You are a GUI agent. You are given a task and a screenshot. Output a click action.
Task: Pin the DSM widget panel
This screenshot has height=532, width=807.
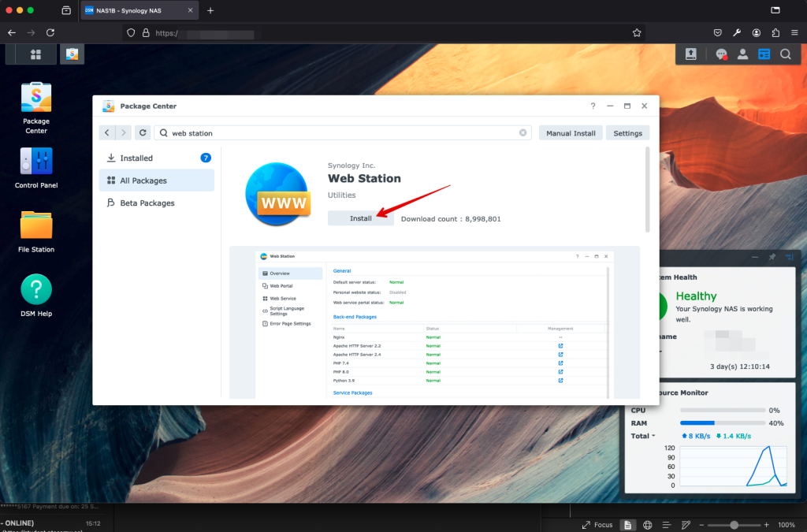pos(772,257)
